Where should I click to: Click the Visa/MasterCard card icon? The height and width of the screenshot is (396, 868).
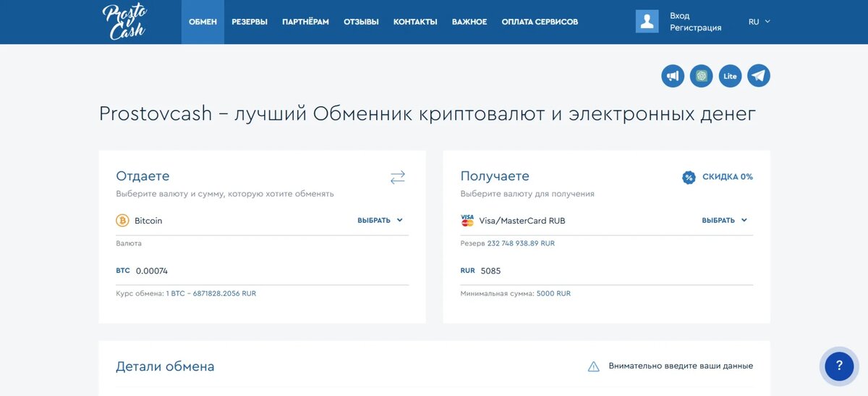tap(467, 220)
